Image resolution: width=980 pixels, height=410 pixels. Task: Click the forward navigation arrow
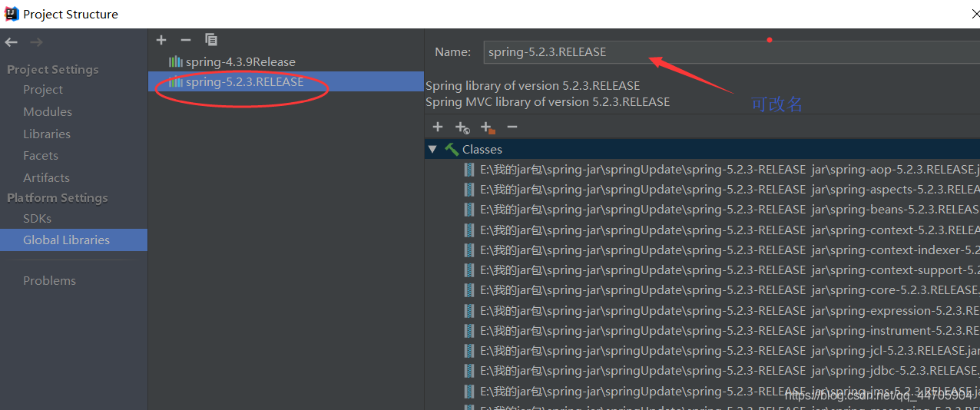(37, 42)
